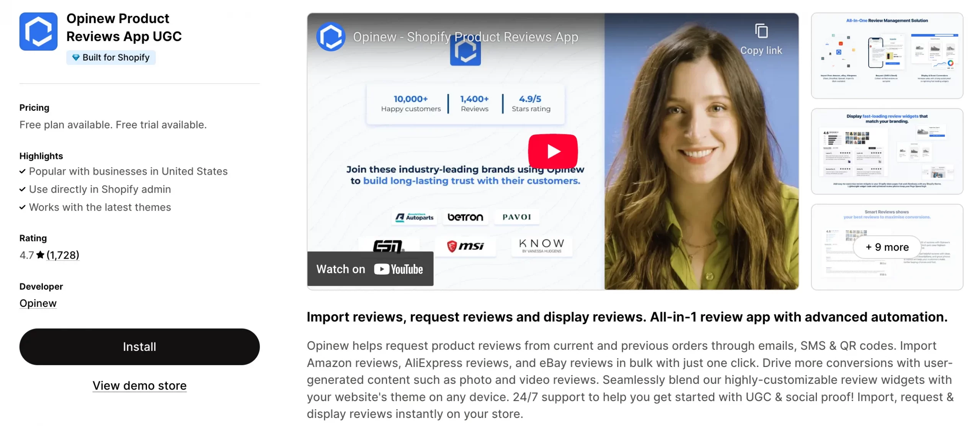Click the betron logo in the video
Viewport: 980px width, 426px height.
(x=465, y=217)
